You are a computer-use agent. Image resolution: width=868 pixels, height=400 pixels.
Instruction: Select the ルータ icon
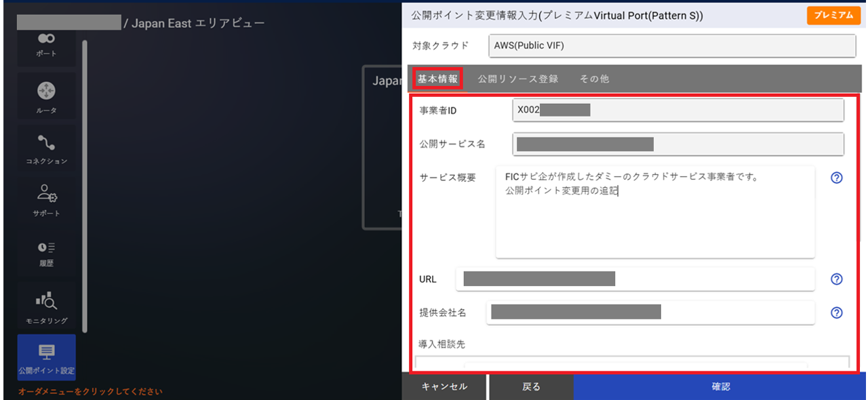pos(46,95)
